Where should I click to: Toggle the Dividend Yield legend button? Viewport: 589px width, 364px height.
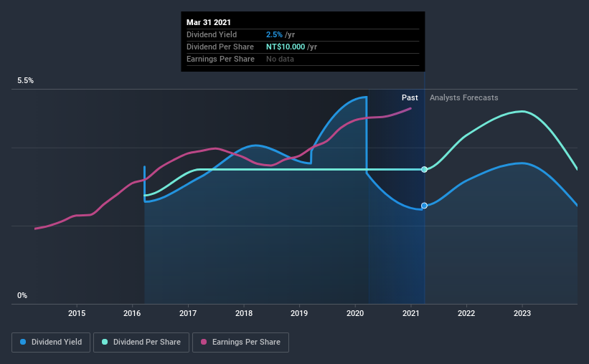[x=51, y=343]
